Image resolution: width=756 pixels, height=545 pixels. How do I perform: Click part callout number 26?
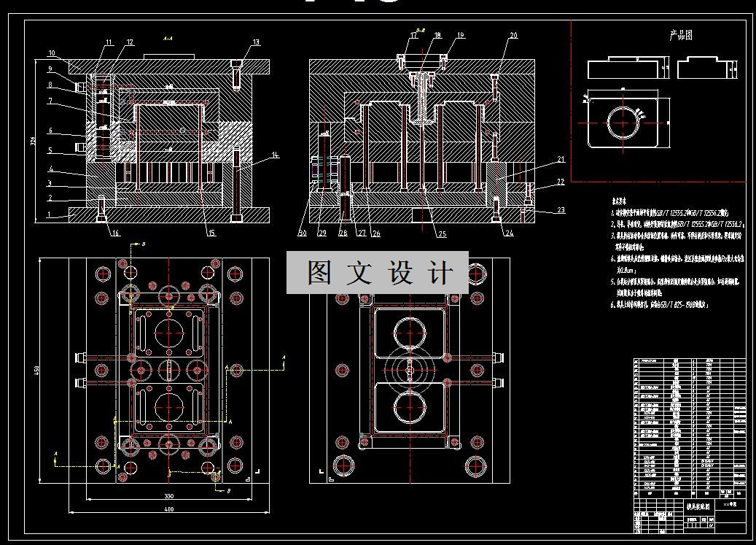click(376, 234)
